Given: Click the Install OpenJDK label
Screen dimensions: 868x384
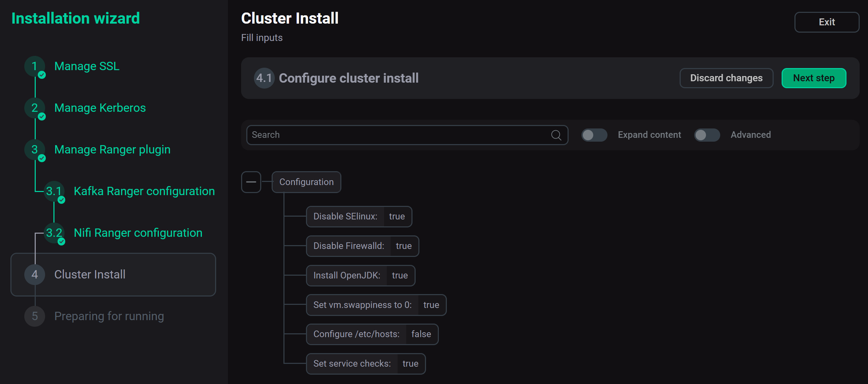Looking at the screenshot, I should [x=347, y=276].
